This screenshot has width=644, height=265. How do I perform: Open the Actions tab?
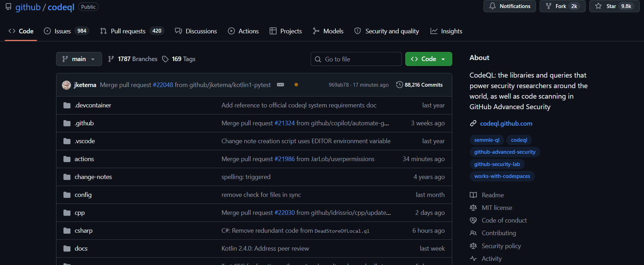point(243,31)
